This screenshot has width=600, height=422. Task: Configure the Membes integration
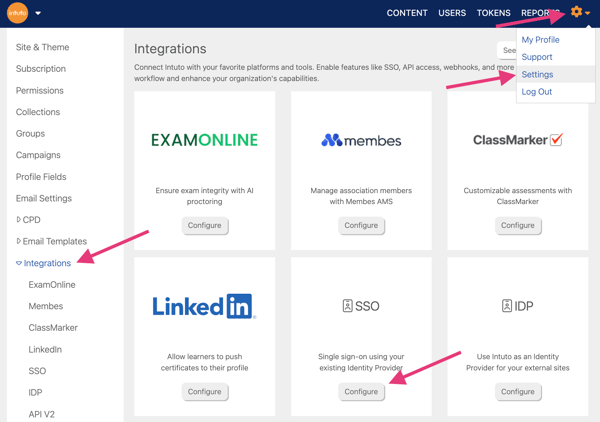click(361, 225)
